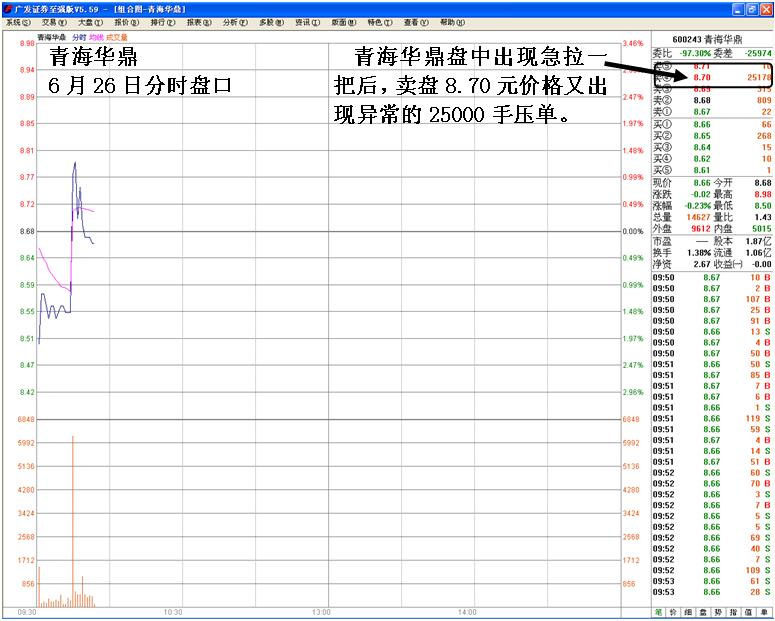Viewport: 775px width, 621px height.
Task: Click the 量比 1.43 value
Action: coord(763,217)
